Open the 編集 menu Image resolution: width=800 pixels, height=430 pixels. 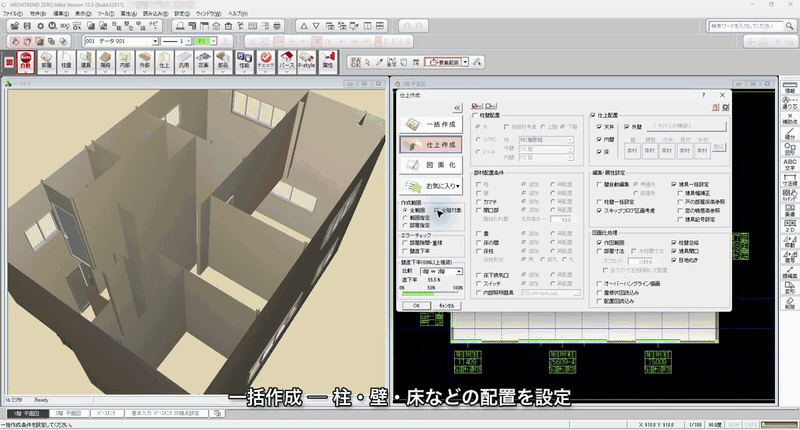61,14
